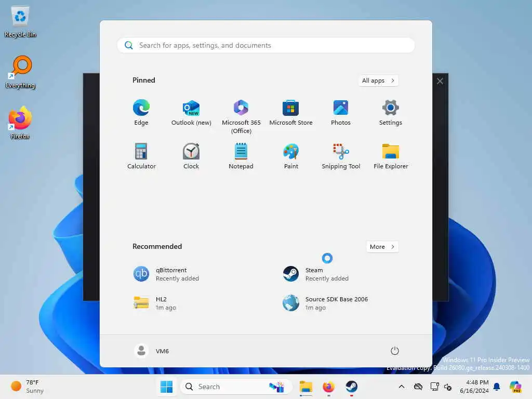
Task: Launch Notepad from Pinned apps
Action: (241, 156)
